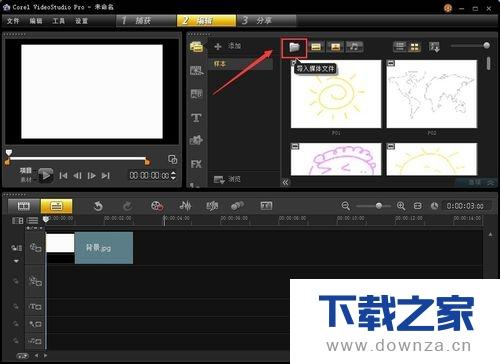Collapse library panel with double-arrow icon

[286, 182]
